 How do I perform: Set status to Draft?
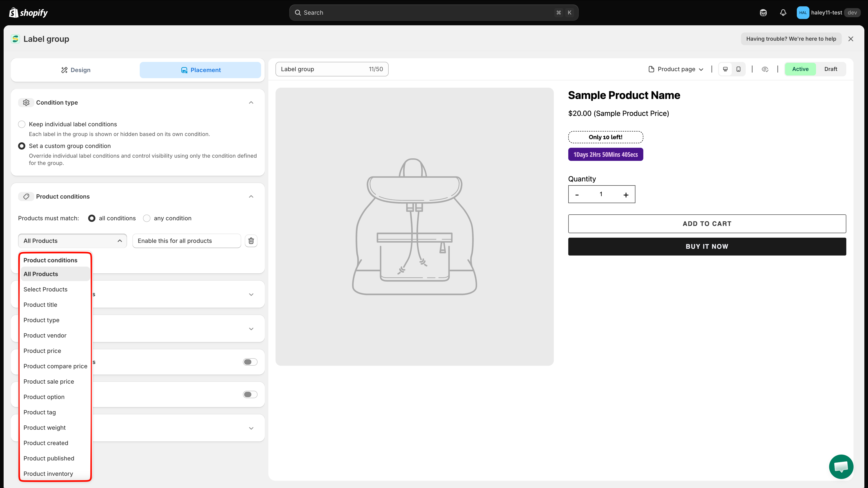click(x=831, y=69)
